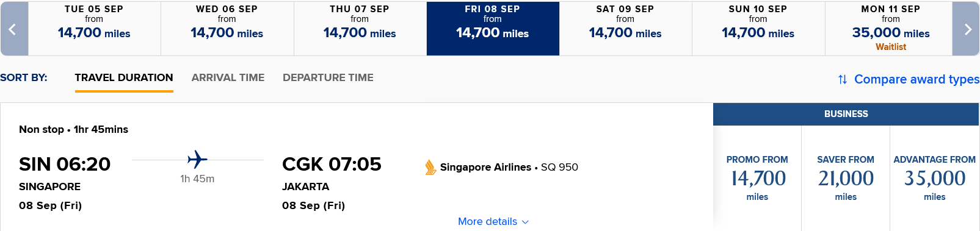
Task: Click the next dates right arrow
Action: (967, 29)
